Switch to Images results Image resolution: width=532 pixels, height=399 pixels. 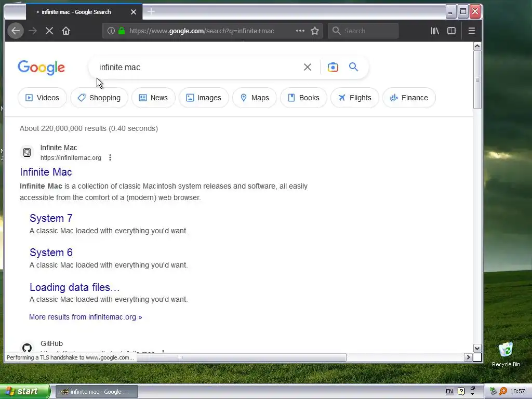point(204,98)
